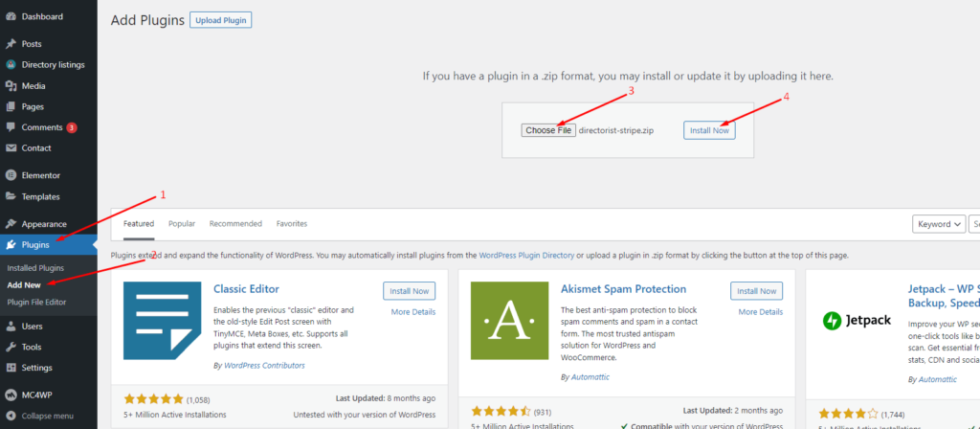Click the Settings sliders icon
The image size is (980, 429).
[x=11, y=368]
